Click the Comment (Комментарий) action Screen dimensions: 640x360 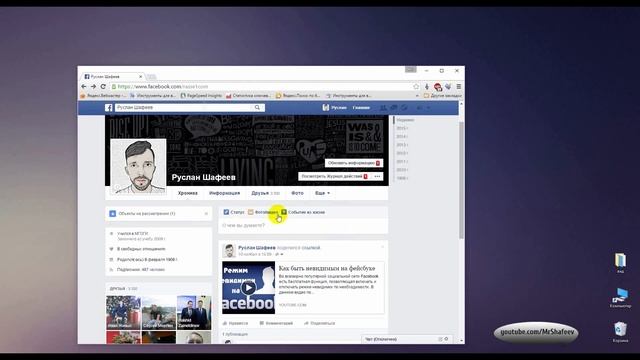pos(276,323)
